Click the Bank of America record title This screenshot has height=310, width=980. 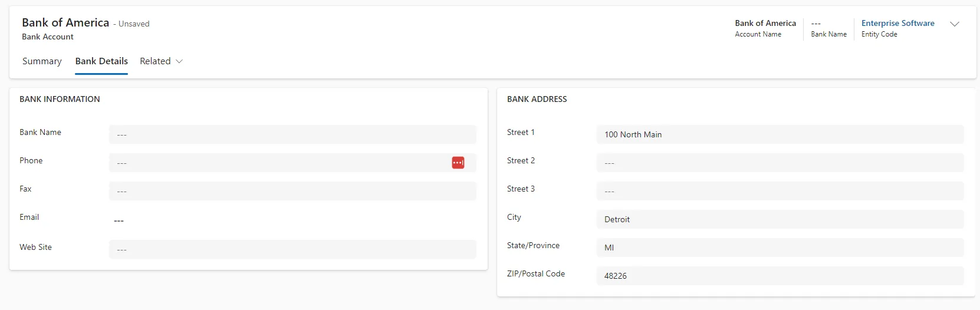(x=65, y=22)
